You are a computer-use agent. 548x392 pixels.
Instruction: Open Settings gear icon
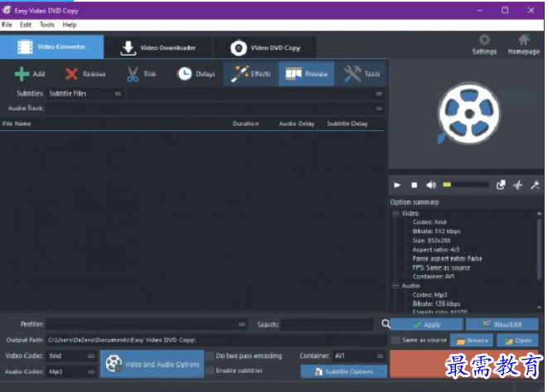point(484,45)
